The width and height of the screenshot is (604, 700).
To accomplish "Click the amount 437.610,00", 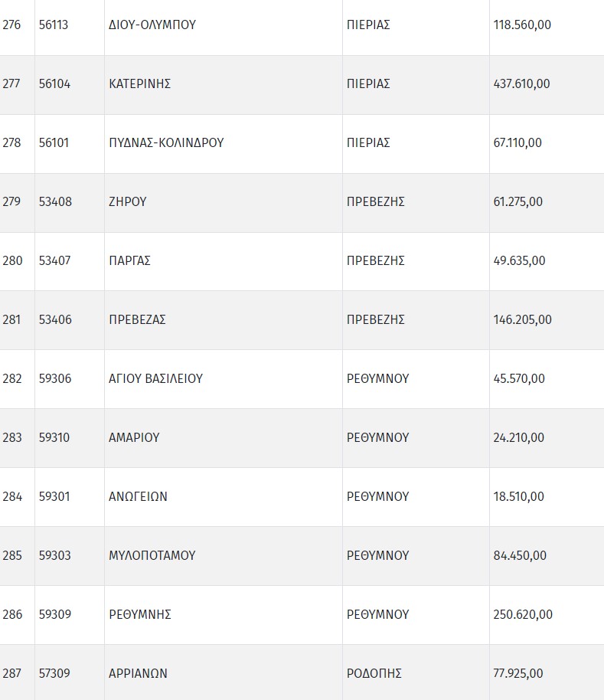I will pyautogui.click(x=521, y=83).
